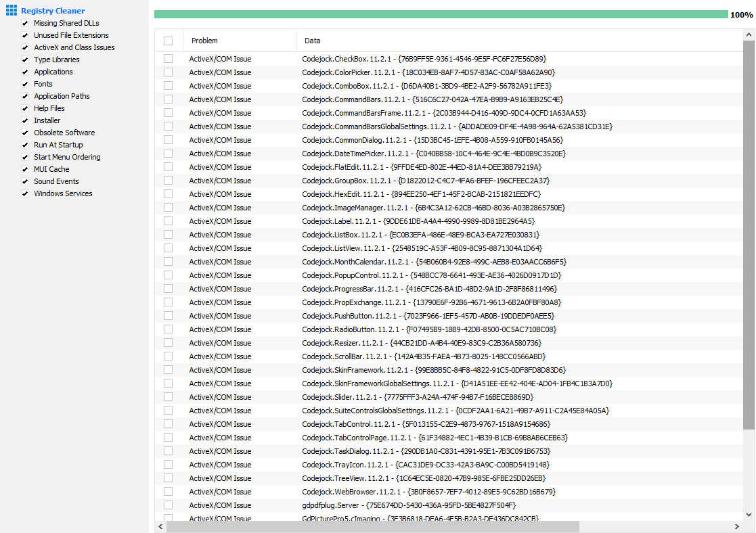Select the Codejock.SuiteControlsGlobalSettings.11.2.1 data entry
Screen dimensions: 756x533
coord(455,411)
